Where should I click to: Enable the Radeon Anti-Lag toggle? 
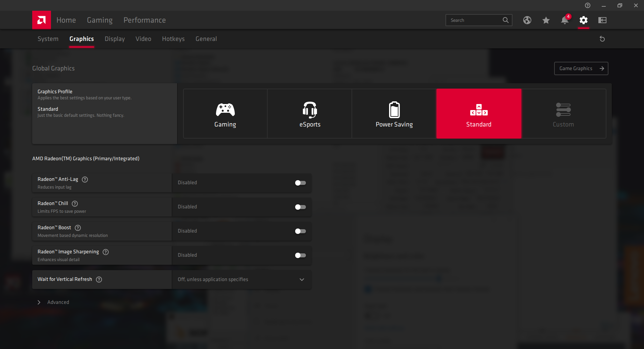pyautogui.click(x=300, y=183)
